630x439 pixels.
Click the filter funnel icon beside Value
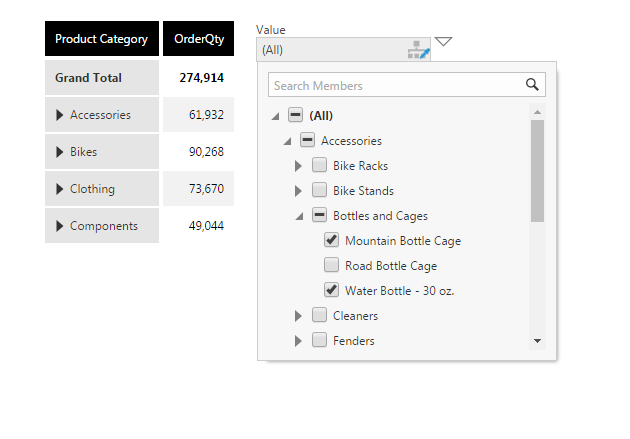pos(444,42)
